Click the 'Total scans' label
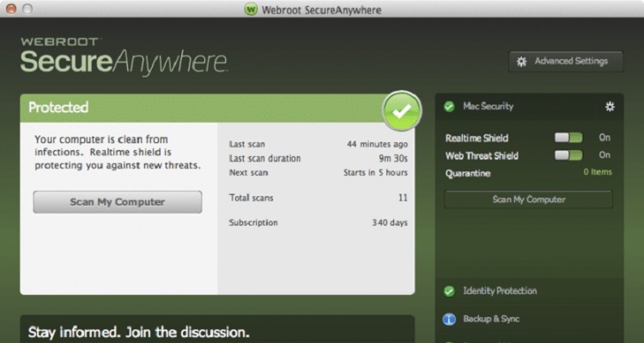 click(x=251, y=198)
